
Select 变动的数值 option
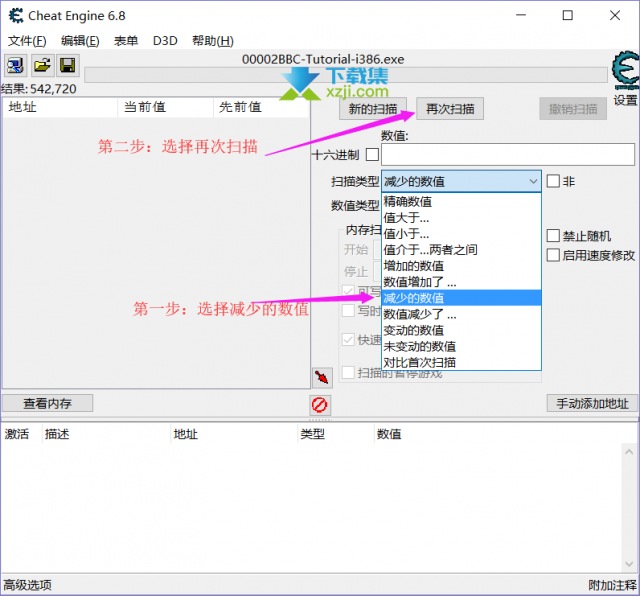[461, 330]
